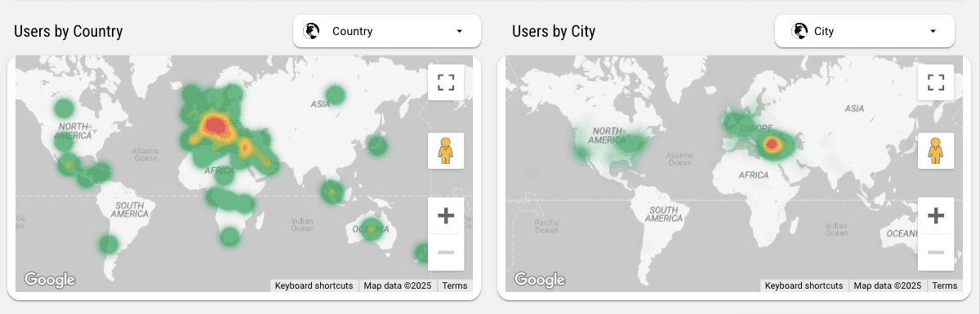The image size is (980, 314).
Task: Click the globe icon in City dropdown
Action: click(800, 31)
